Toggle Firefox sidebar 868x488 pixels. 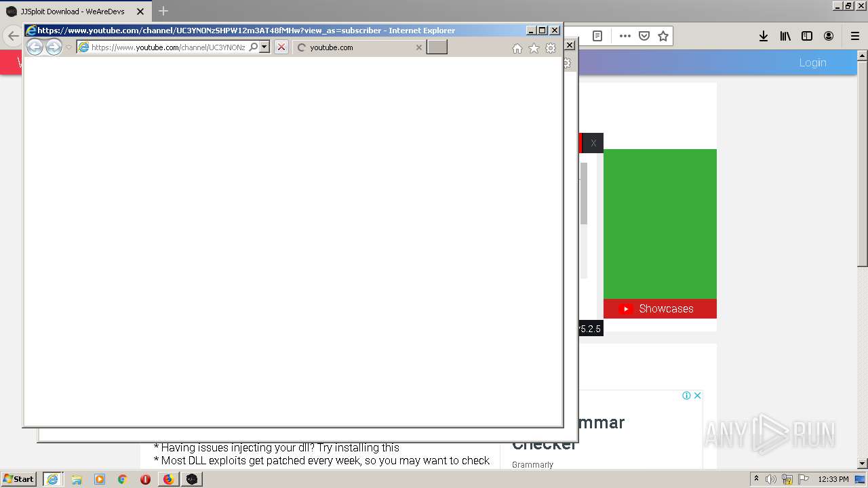[807, 36]
